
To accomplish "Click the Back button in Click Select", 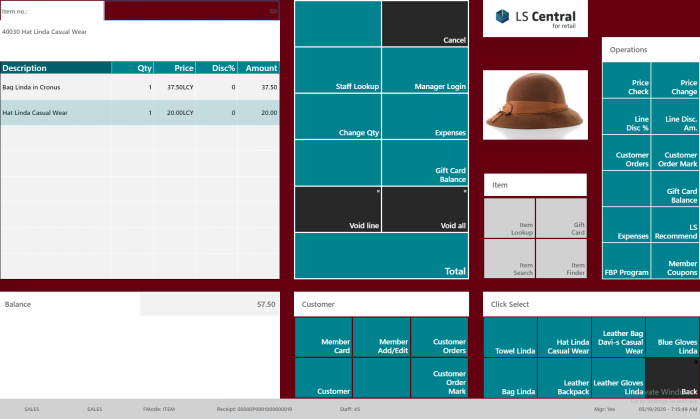I will point(672,378).
